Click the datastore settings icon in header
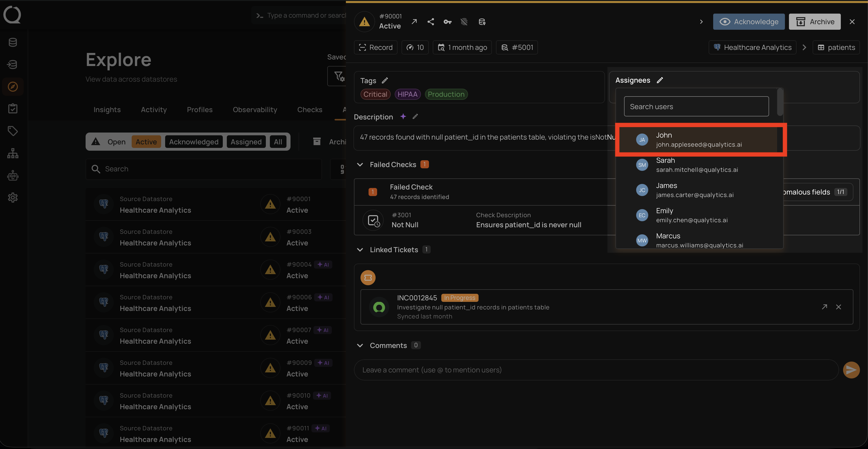The width and height of the screenshot is (868, 449). click(482, 22)
